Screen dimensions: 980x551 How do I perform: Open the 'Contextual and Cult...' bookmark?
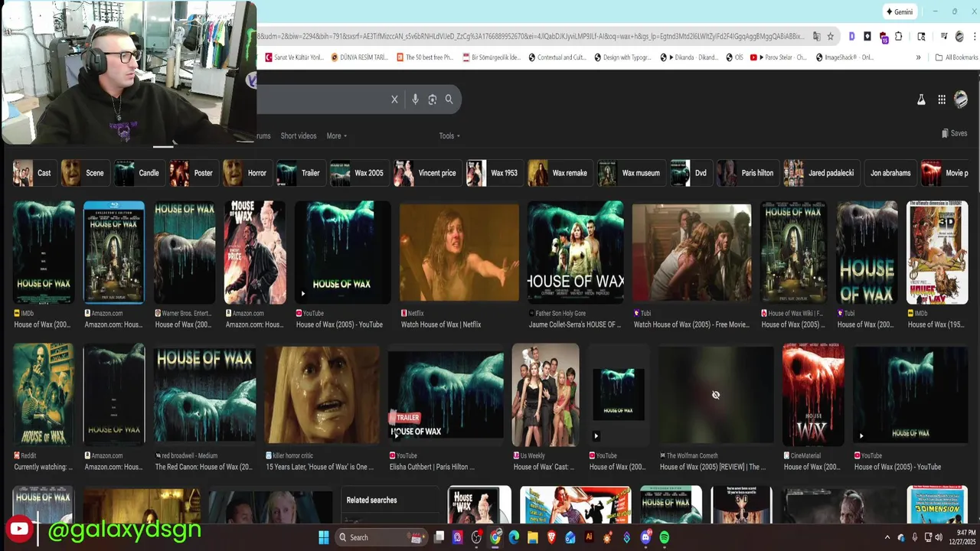[x=557, y=57]
